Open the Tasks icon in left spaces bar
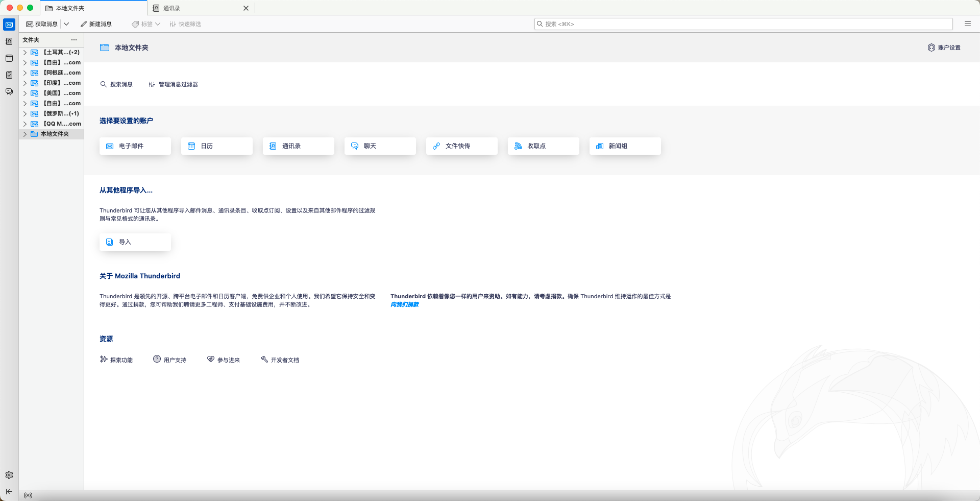The width and height of the screenshot is (980, 501). (9, 75)
